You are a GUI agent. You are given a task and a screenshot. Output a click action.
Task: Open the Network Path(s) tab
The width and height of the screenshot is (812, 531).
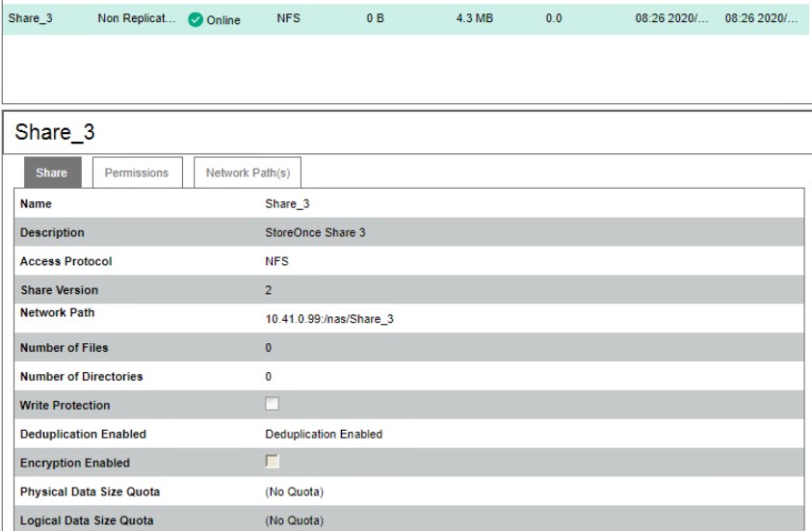tap(248, 173)
